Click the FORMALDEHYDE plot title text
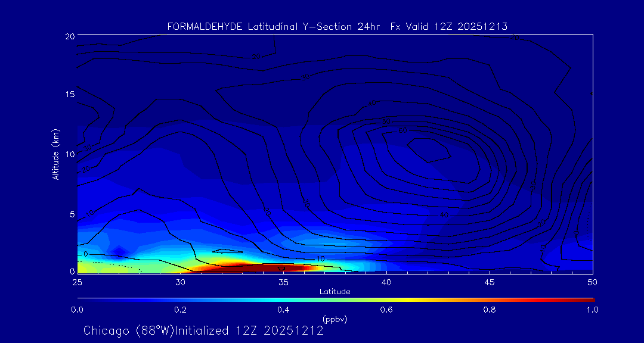This screenshot has height=343, width=644. point(337,26)
